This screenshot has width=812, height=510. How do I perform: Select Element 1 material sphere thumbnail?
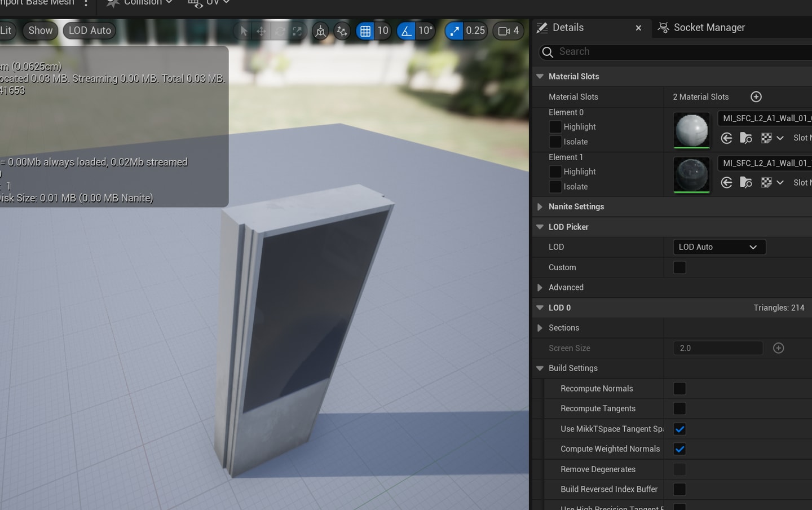[x=691, y=175]
